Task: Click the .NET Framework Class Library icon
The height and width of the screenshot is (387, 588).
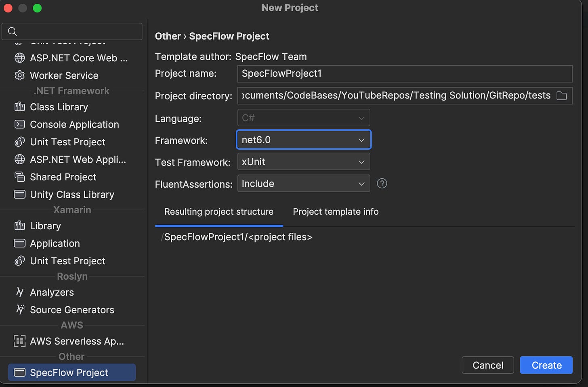Action: pos(19,107)
